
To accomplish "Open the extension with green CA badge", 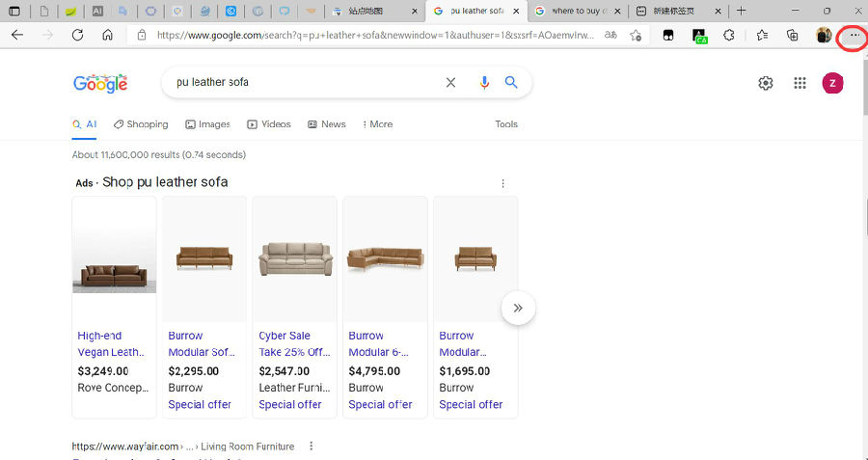I will tap(700, 36).
